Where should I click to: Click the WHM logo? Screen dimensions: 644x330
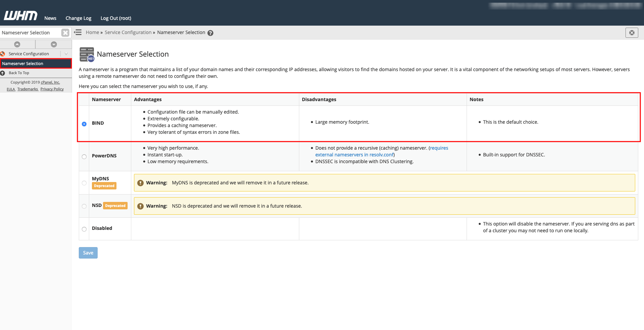(x=21, y=16)
